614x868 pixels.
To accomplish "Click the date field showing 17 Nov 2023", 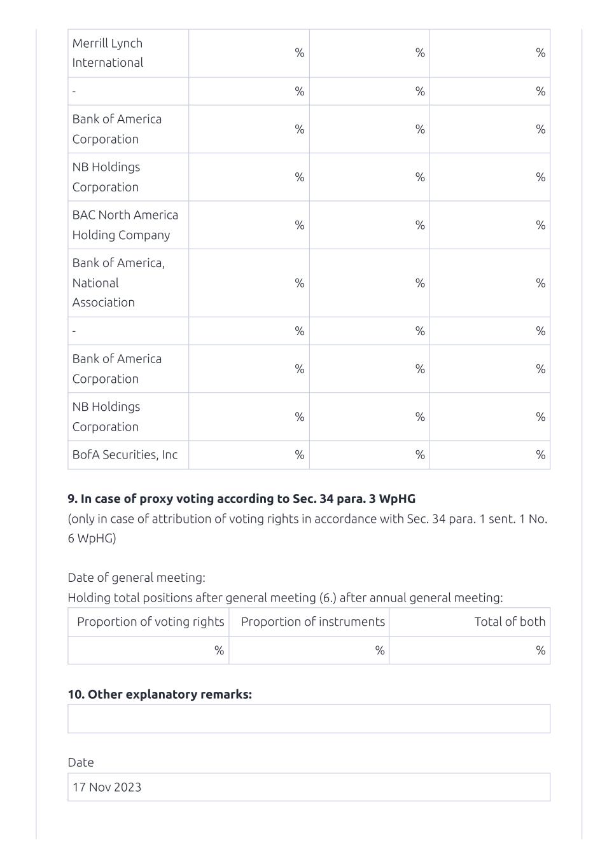I will click(309, 787).
